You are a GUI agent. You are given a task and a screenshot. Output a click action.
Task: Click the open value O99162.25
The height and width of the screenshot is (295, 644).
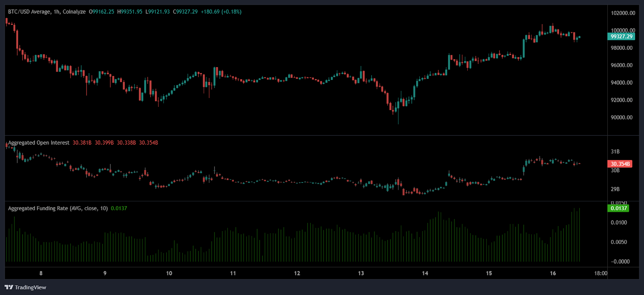coord(101,12)
